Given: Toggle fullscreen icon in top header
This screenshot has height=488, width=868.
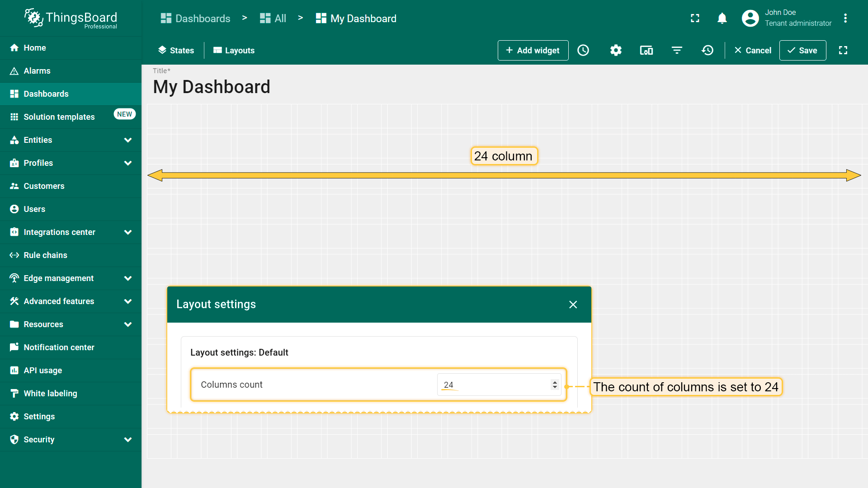Looking at the screenshot, I should [x=695, y=18].
